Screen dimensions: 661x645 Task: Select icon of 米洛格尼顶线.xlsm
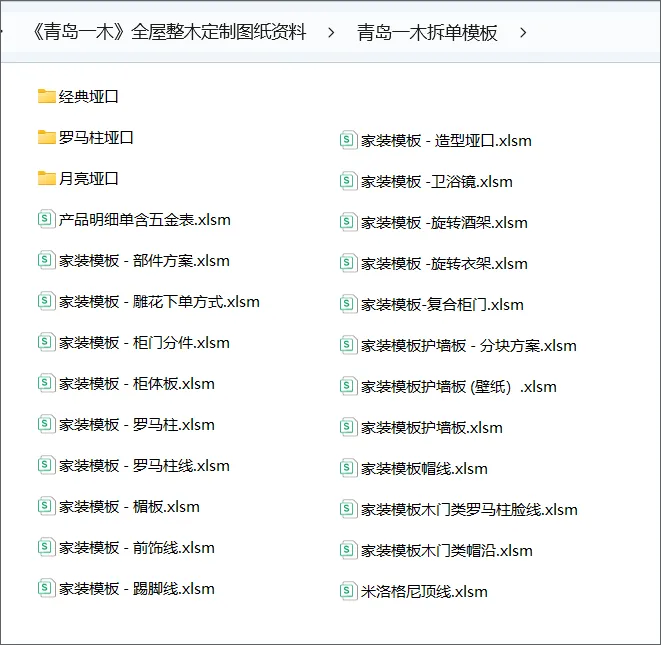point(348,591)
